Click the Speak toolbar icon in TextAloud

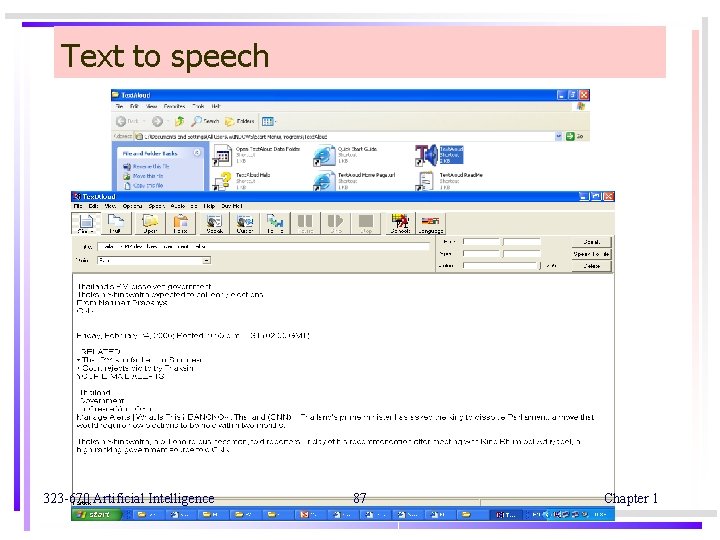click(214, 224)
